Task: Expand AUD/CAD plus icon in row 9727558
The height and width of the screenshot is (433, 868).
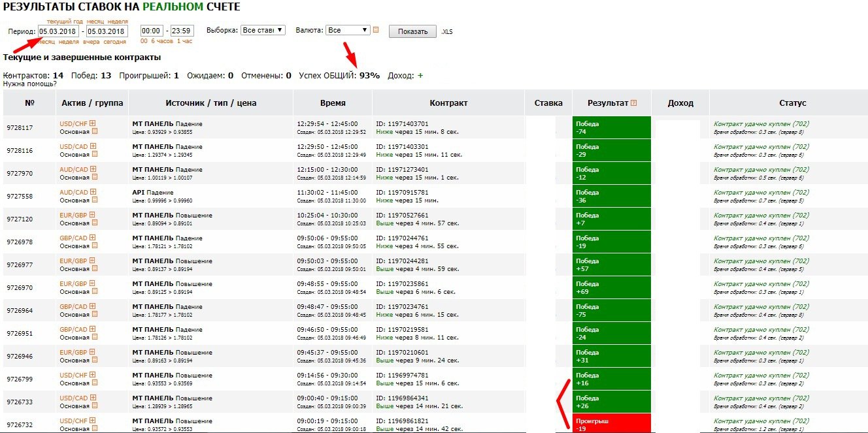Action: coord(93,192)
